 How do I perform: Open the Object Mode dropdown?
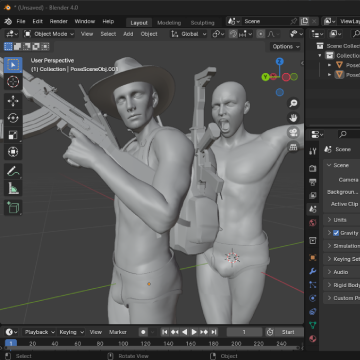pyautogui.click(x=49, y=34)
